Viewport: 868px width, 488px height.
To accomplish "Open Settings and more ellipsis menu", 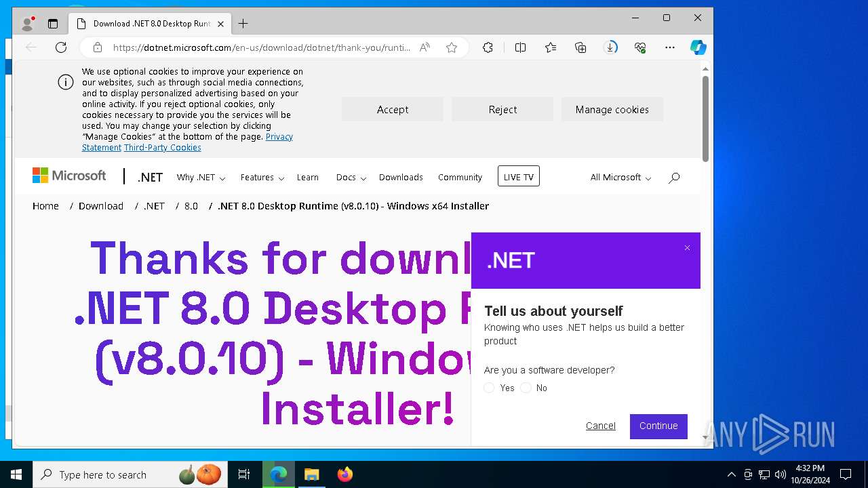I will coord(670,47).
